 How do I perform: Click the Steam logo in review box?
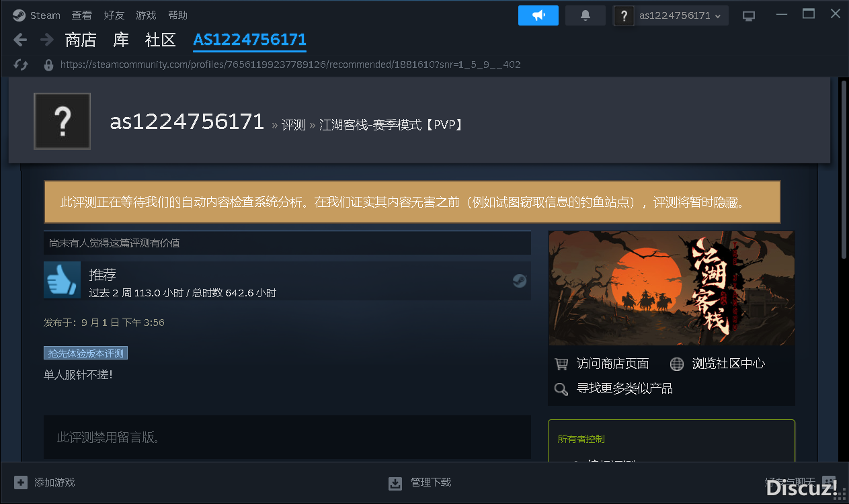[520, 281]
